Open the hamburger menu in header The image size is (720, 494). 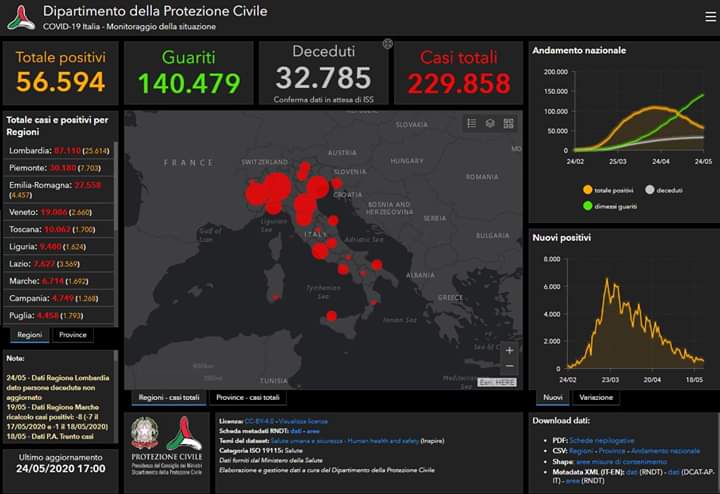click(x=710, y=16)
